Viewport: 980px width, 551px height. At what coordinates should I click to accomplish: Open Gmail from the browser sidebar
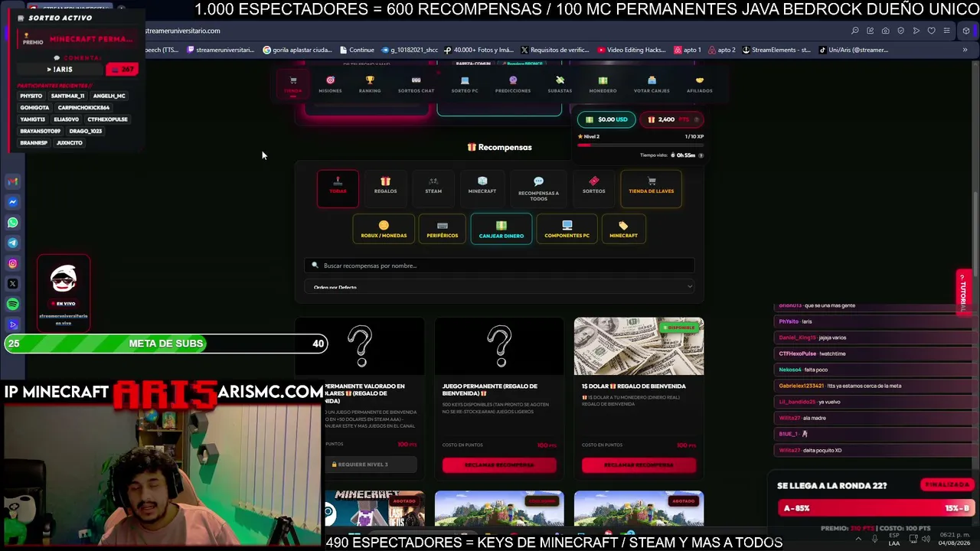pos(12,182)
